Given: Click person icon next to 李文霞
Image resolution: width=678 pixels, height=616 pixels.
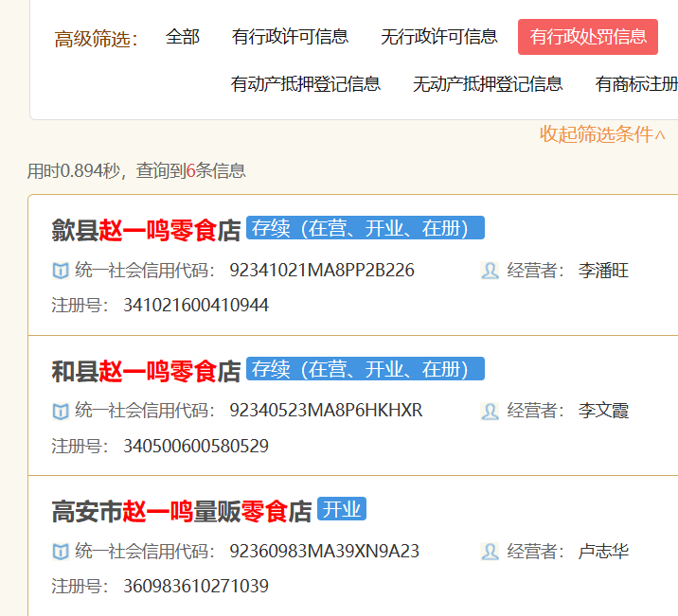Looking at the screenshot, I should pyautogui.click(x=490, y=412).
